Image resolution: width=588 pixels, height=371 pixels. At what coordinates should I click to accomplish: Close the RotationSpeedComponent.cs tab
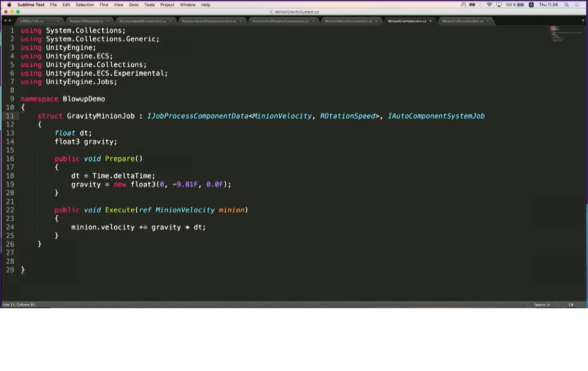(x=170, y=21)
